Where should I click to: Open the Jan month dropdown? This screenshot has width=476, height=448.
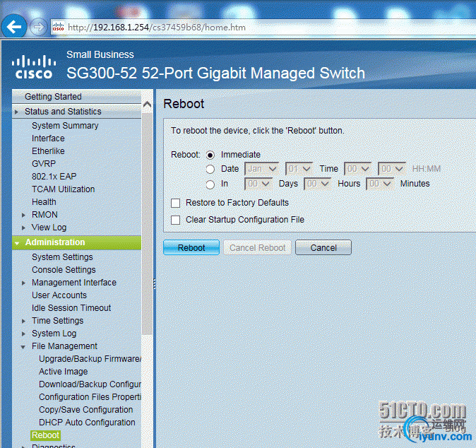pyautogui.click(x=262, y=169)
